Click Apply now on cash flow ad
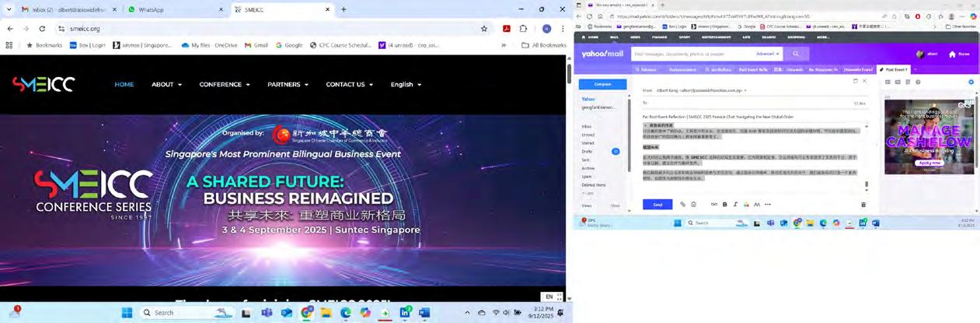This screenshot has height=323, width=980. (x=929, y=163)
